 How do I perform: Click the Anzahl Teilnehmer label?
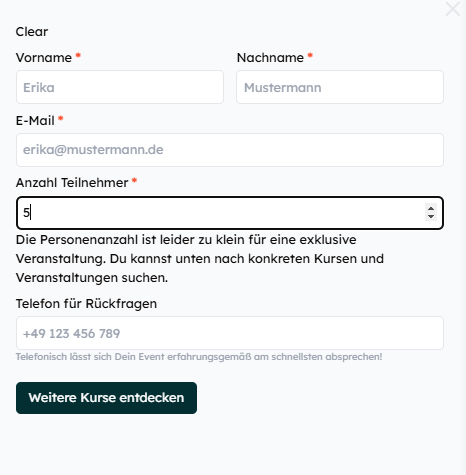pos(72,183)
